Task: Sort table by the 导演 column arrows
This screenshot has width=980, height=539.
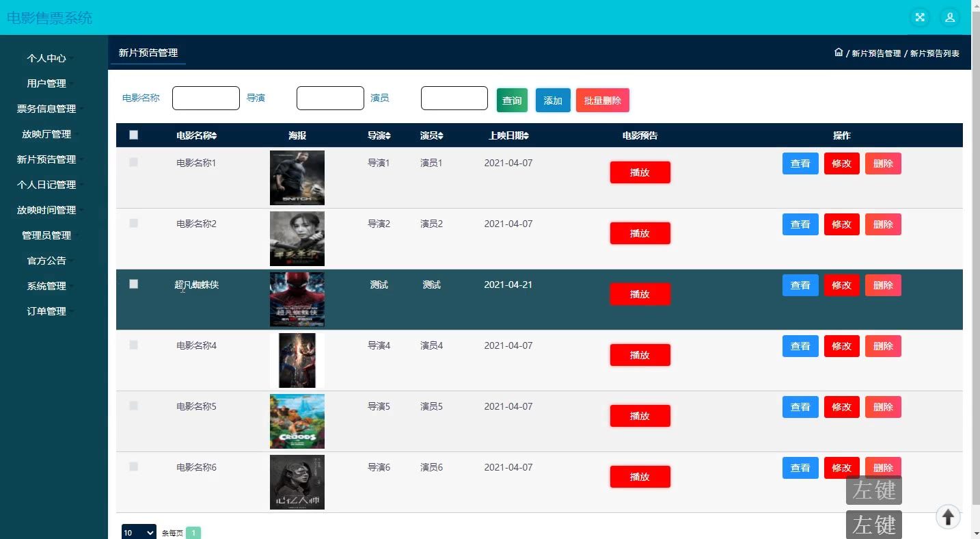Action: [388, 136]
